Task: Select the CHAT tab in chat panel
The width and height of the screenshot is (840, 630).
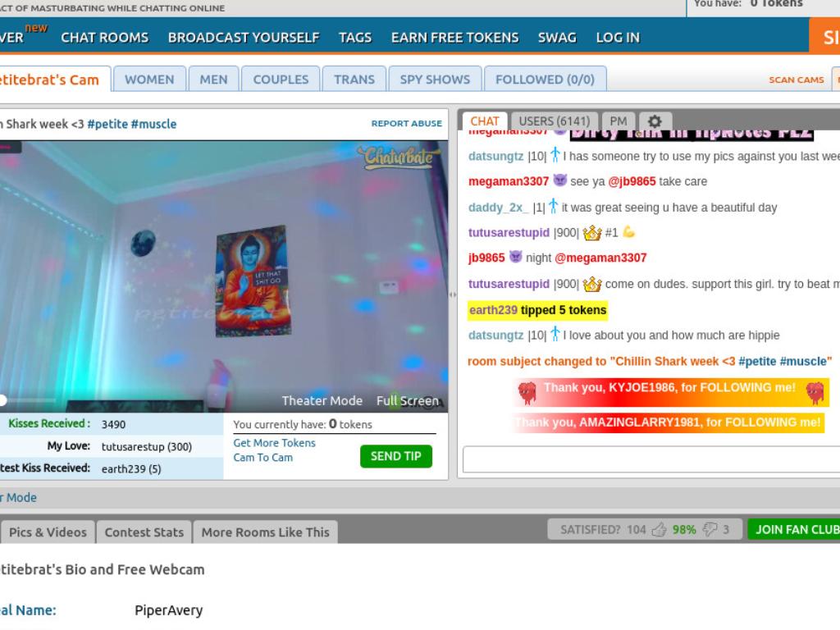Action: [485, 121]
